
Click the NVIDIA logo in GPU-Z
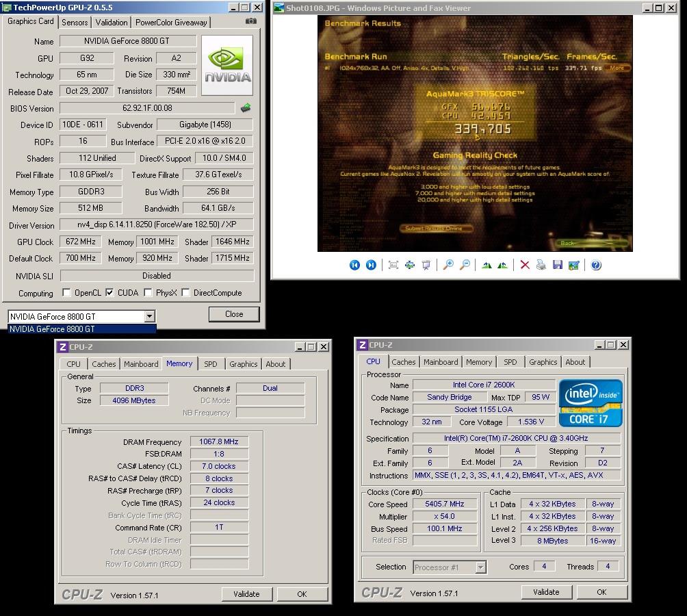click(227, 65)
